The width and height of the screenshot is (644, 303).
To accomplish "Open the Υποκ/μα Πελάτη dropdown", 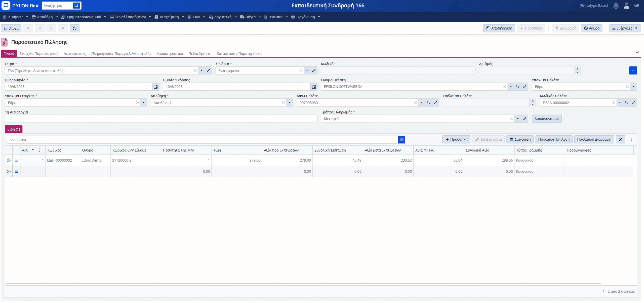I will [633, 87].
